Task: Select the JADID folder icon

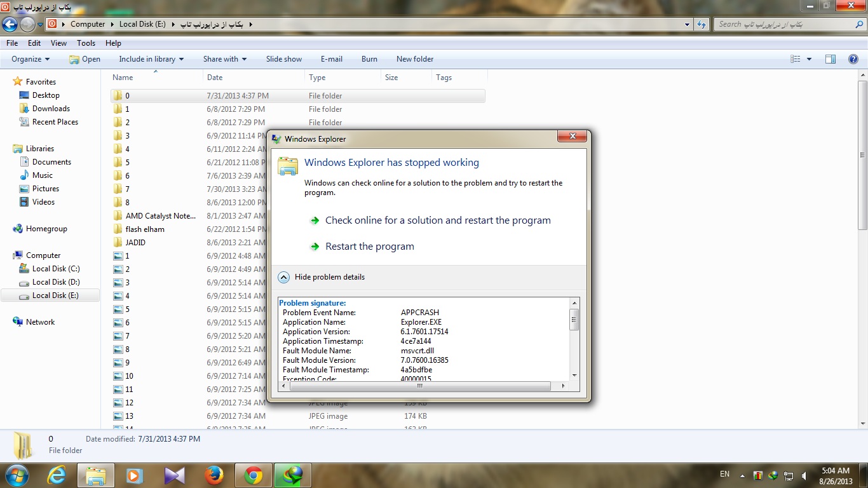Action: [x=118, y=243]
